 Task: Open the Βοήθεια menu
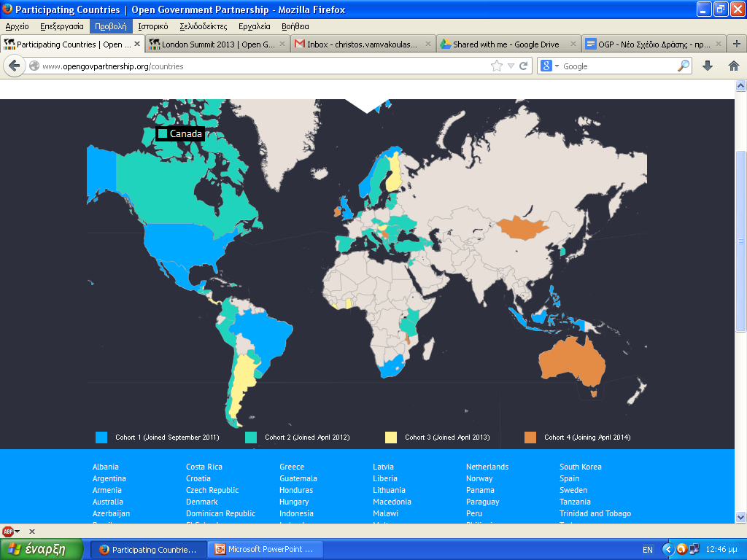[295, 26]
